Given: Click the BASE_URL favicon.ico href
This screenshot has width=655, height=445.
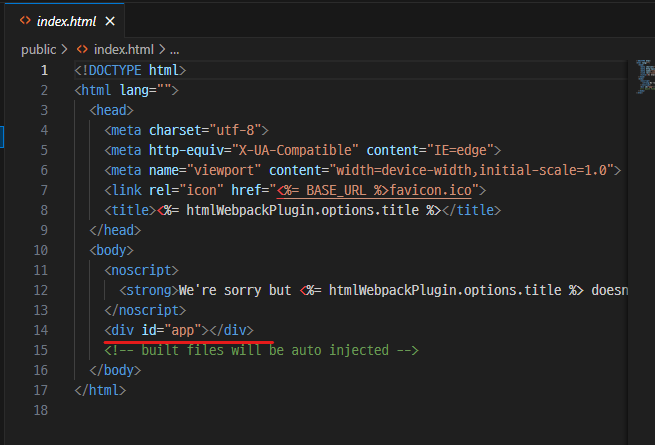Looking at the screenshot, I should 374,191.
